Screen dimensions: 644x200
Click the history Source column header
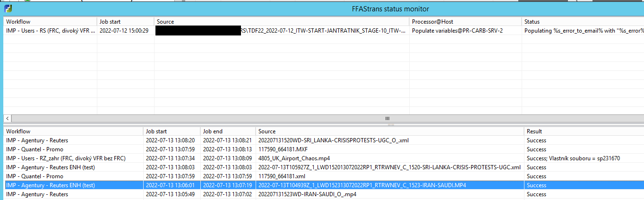(390, 131)
